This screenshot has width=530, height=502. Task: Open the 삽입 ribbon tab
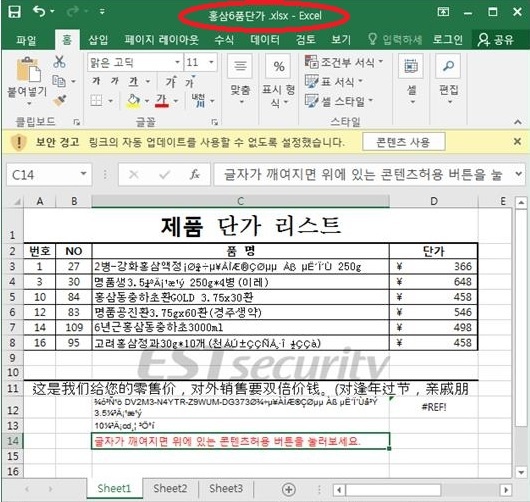point(98,40)
